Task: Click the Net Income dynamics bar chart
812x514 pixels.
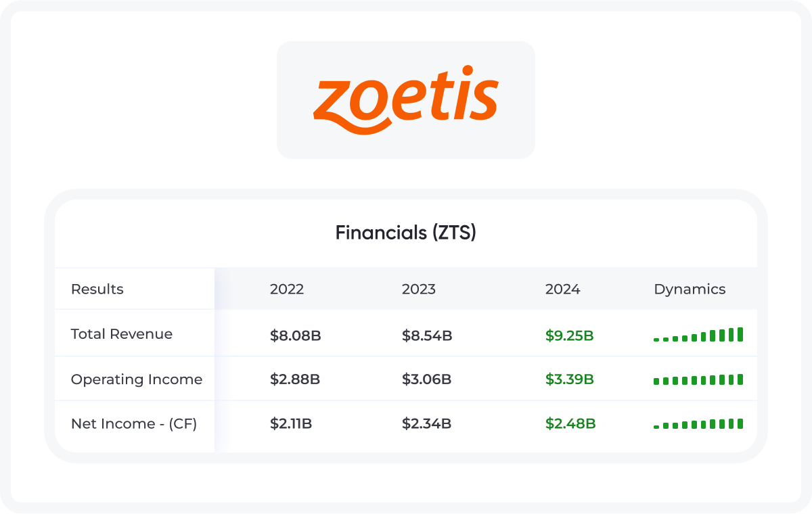Action: tap(698, 423)
